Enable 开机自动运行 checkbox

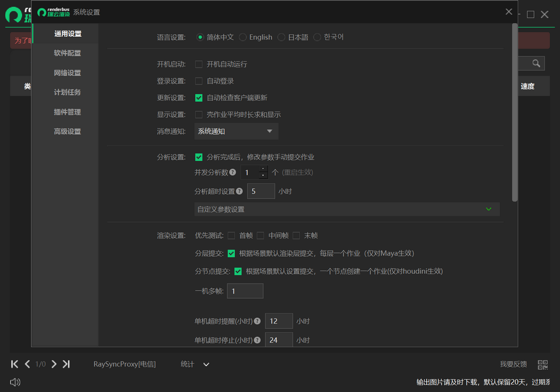pos(199,64)
